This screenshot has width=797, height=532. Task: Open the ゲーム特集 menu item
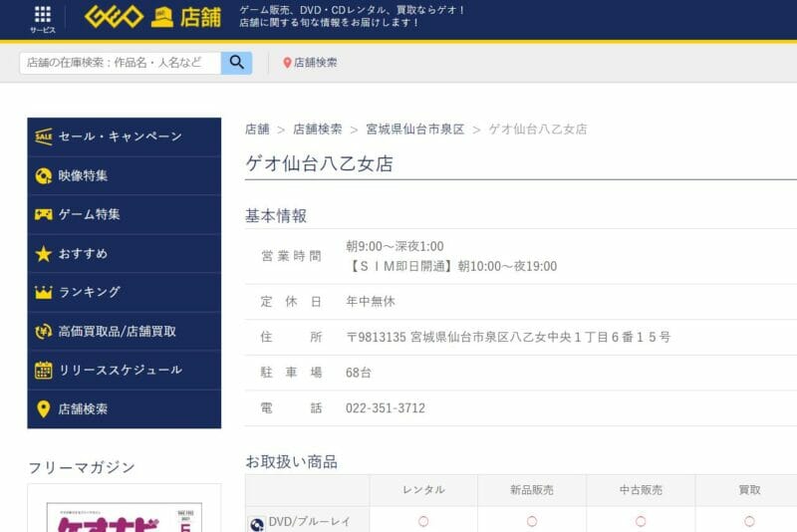[x=124, y=214]
